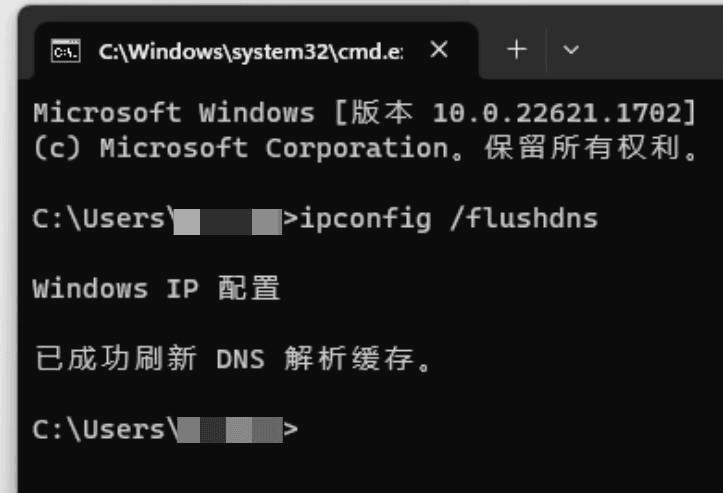The image size is (723, 493).
Task: Place cursor after the final prompt's > symbol
Action: 302,430
